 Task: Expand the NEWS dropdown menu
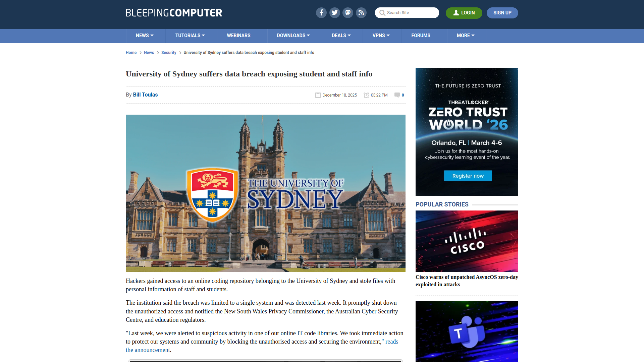click(145, 36)
